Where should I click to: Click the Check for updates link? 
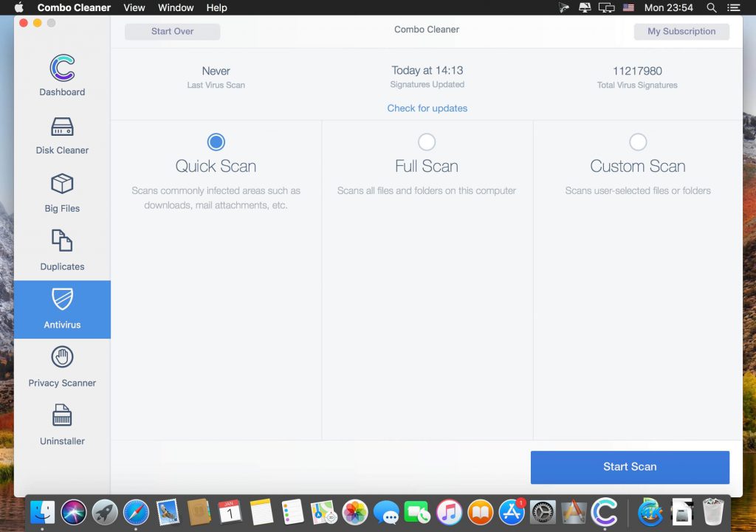click(x=427, y=108)
